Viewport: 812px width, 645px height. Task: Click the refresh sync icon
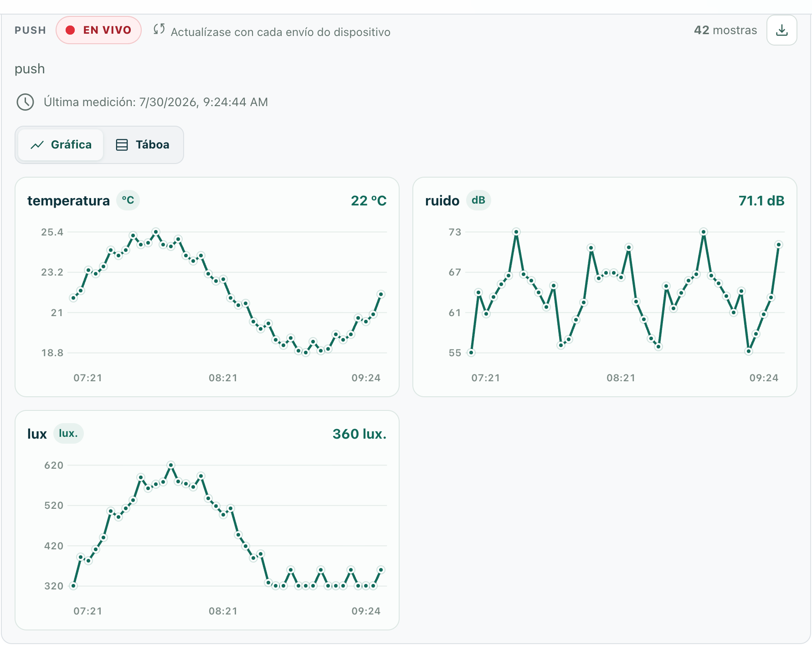[159, 29]
